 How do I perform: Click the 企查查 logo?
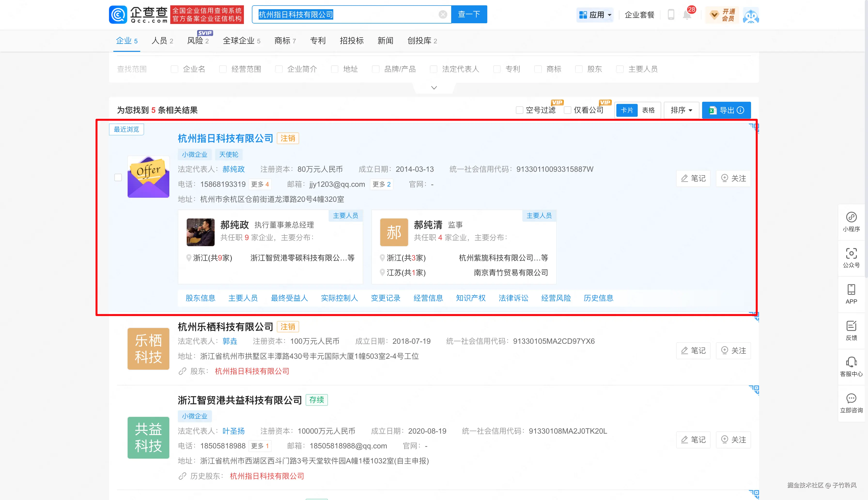(138, 15)
